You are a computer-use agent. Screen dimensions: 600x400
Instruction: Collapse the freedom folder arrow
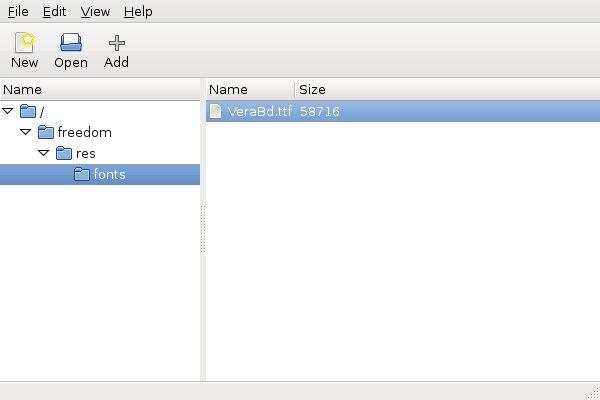(25, 132)
